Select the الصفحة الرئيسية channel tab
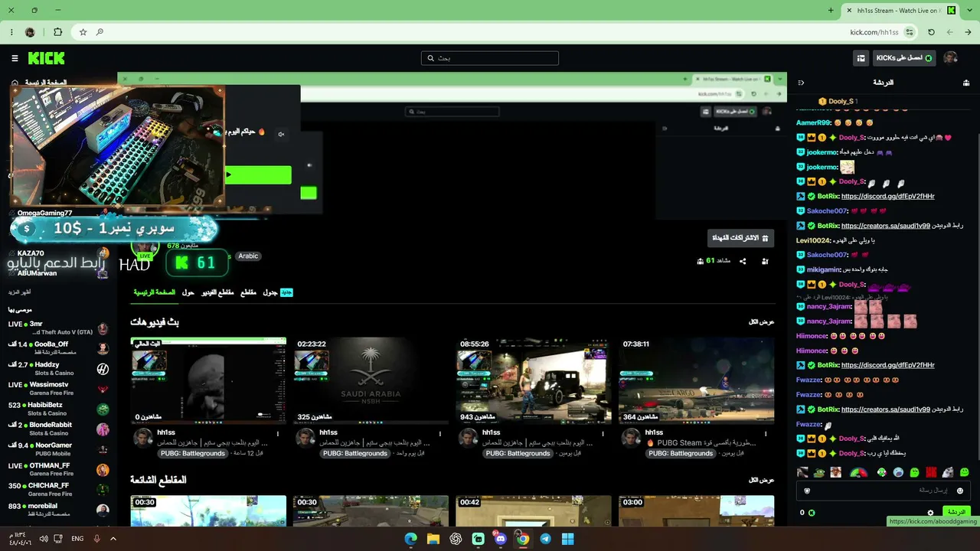This screenshot has height=551, width=980. point(155,292)
